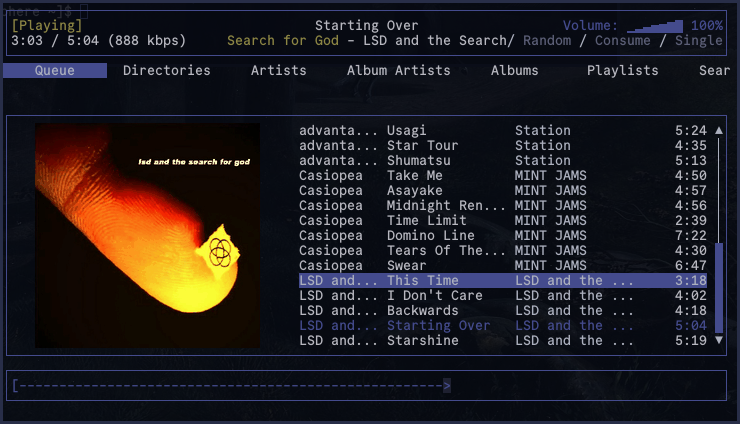Click the volume level bar

point(655,26)
